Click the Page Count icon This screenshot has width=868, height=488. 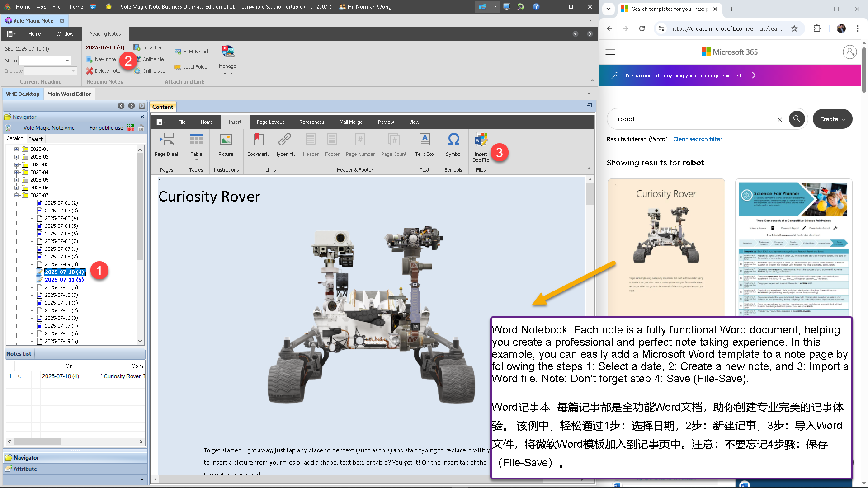394,139
